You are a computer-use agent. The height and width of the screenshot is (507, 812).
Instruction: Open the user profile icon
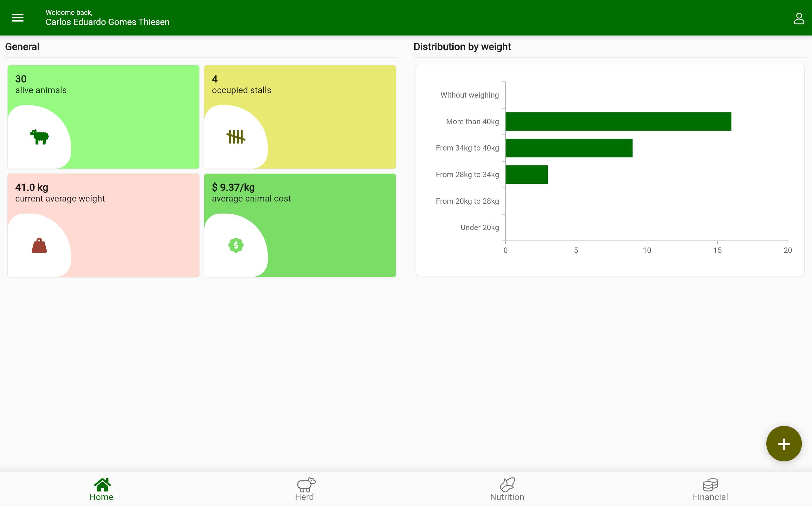pos(799,18)
